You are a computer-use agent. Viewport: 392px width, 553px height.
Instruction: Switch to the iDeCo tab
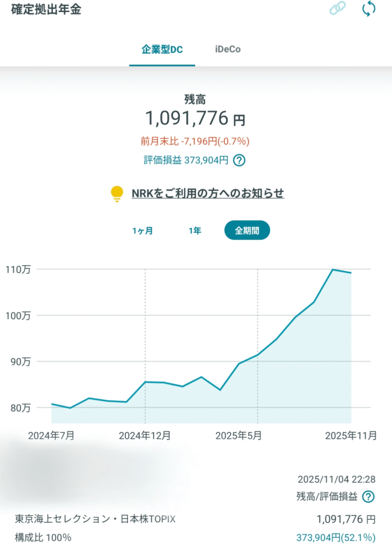(x=227, y=50)
